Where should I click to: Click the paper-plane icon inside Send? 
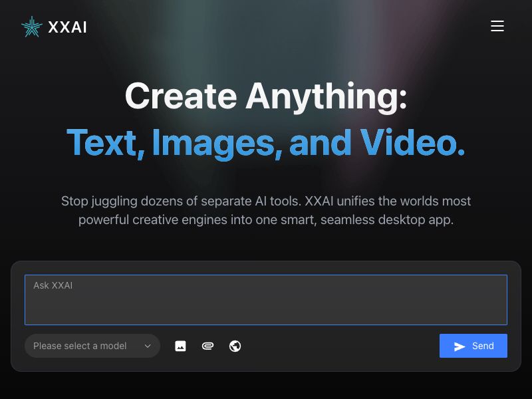click(x=460, y=346)
